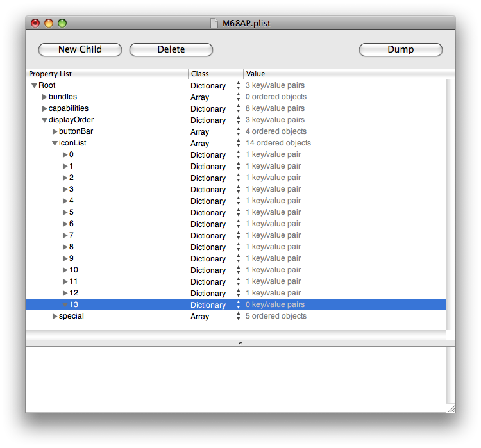The height and width of the screenshot is (448, 481).
Task: Expand iconList item 5
Action: 65,213
